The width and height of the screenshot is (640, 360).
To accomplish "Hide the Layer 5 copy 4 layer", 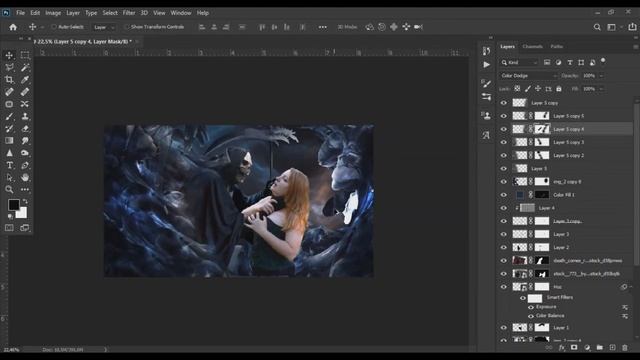I will (504, 129).
